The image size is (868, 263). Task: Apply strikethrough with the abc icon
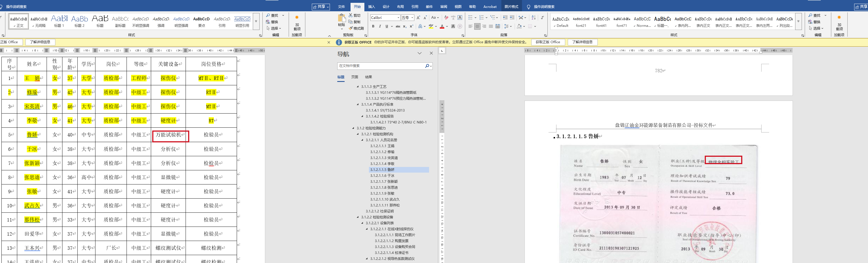click(398, 26)
